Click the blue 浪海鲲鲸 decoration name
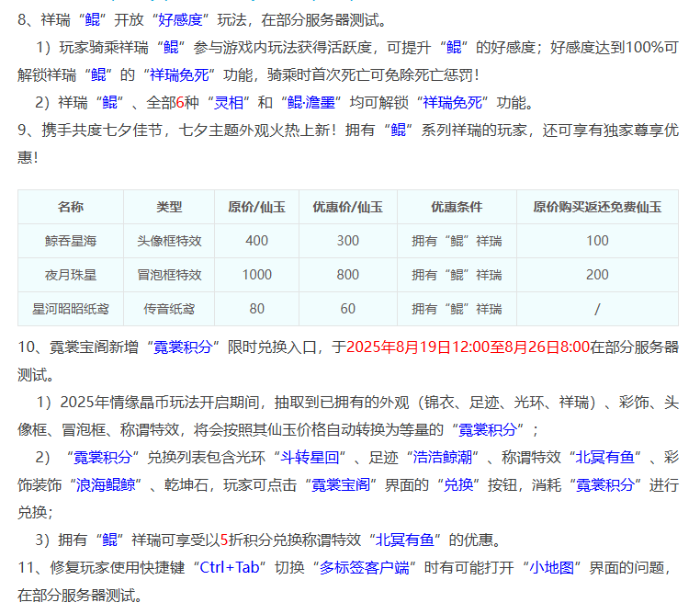This screenshot has width=700, height=614. click(106, 485)
